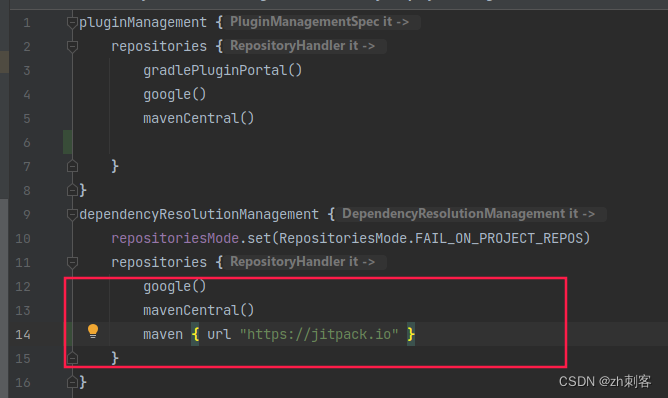
Task: Click the "https://jitpack.io" string
Action: (x=319, y=335)
